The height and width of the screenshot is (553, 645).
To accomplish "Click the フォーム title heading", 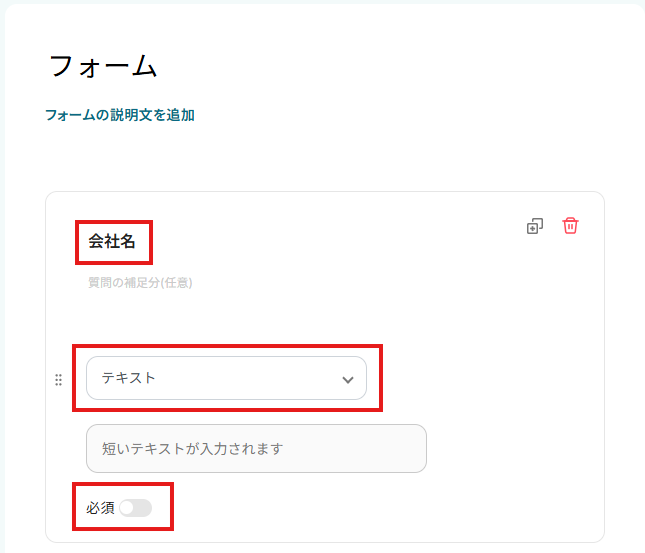I will point(104,66).
